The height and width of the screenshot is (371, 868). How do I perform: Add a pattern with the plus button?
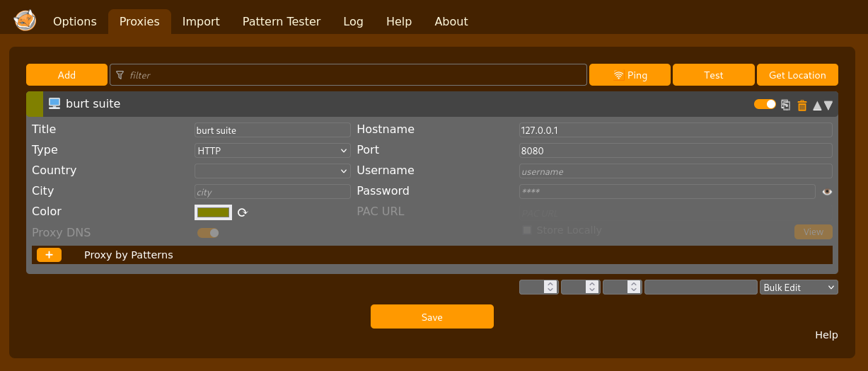(x=49, y=255)
